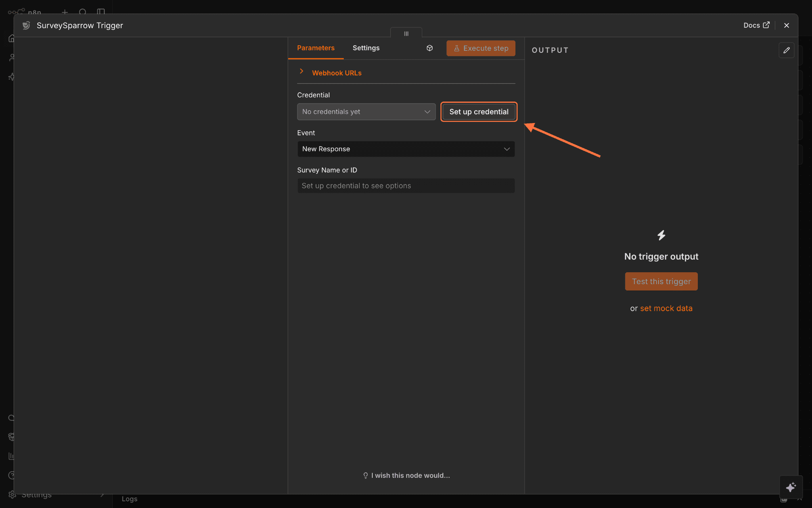This screenshot has height=508, width=812.
Task: Open the No credentials yet dropdown
Action: point(366,112)
